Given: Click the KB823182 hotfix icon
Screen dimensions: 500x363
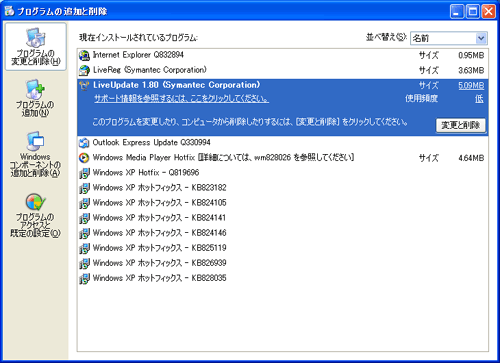Looking at the screenshot, I should pos(84,188).
